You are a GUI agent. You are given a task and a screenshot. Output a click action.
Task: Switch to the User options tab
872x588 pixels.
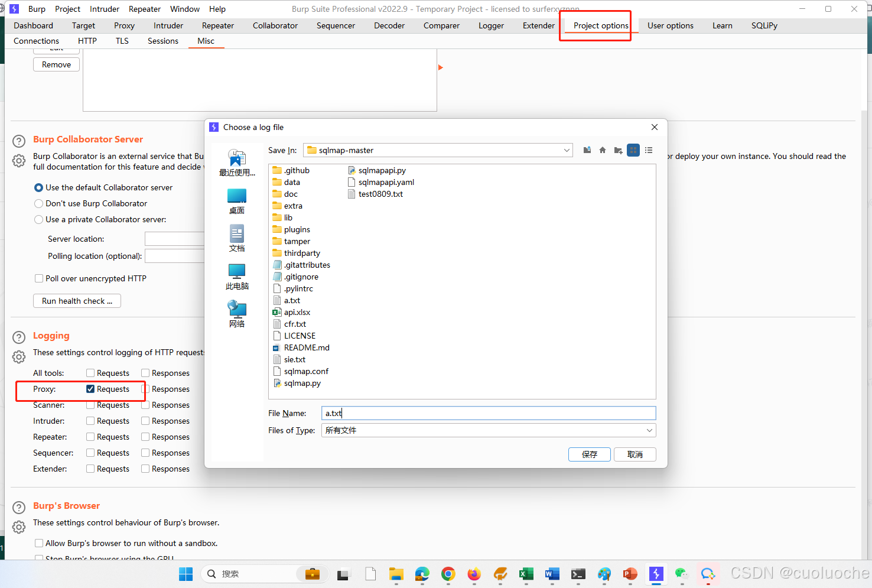coord(671,25)
